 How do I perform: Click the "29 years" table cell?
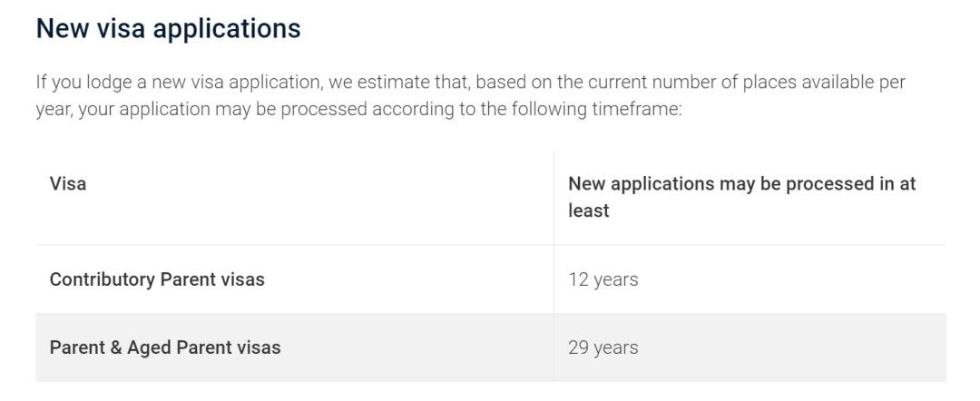(603, 347)
